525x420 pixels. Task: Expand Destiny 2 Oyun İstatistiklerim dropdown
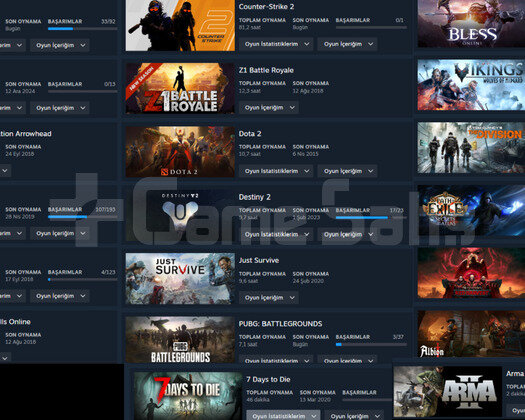tap(276, 234)
